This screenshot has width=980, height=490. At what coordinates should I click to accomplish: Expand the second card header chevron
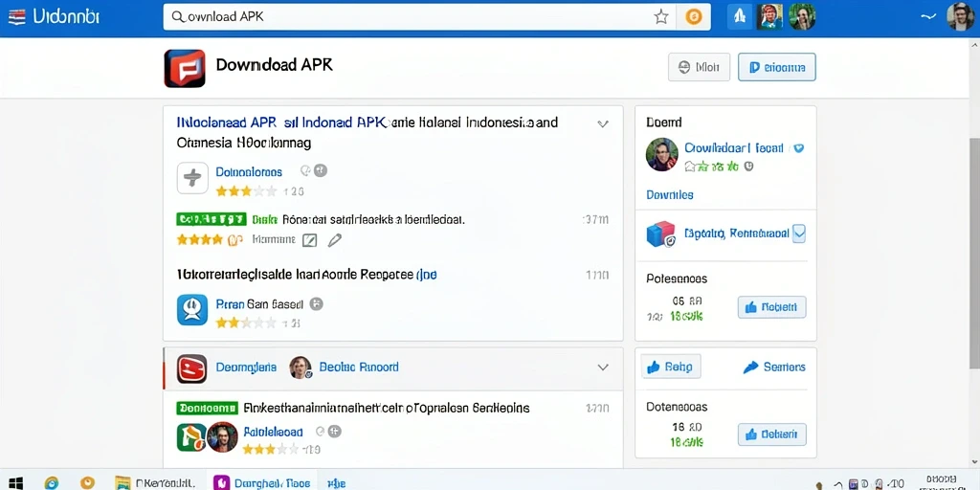[x=603, y=367]
